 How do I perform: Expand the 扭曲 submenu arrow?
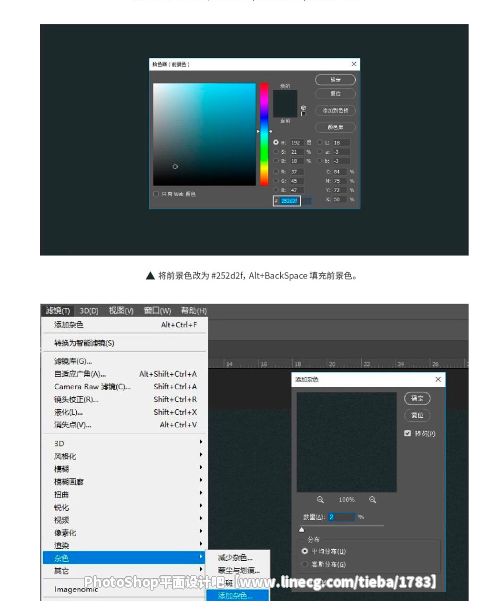[x=201, y=493]
